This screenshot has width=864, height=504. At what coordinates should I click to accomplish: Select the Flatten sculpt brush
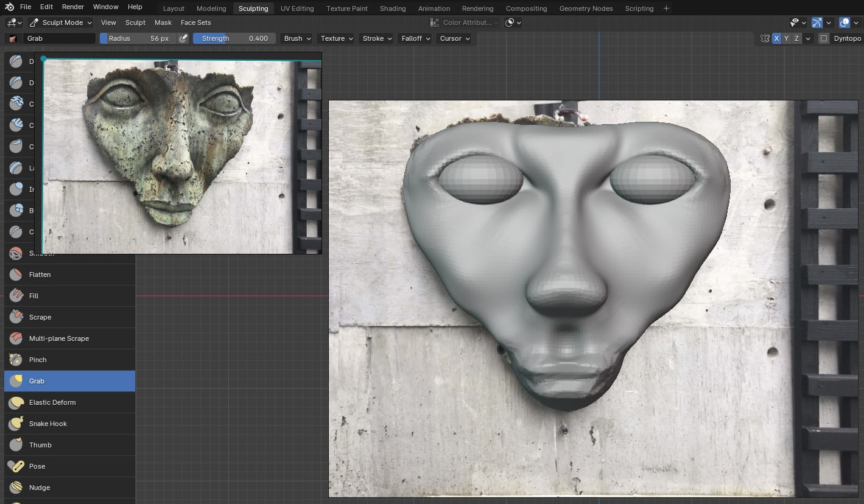click(x=40, y=275)
